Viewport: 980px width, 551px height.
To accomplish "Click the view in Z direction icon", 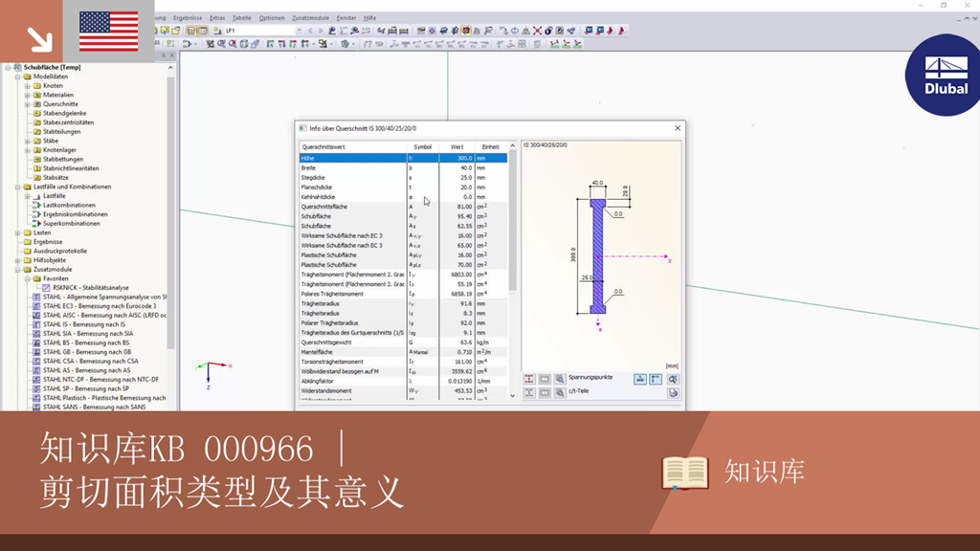I will tap(293, 44).
